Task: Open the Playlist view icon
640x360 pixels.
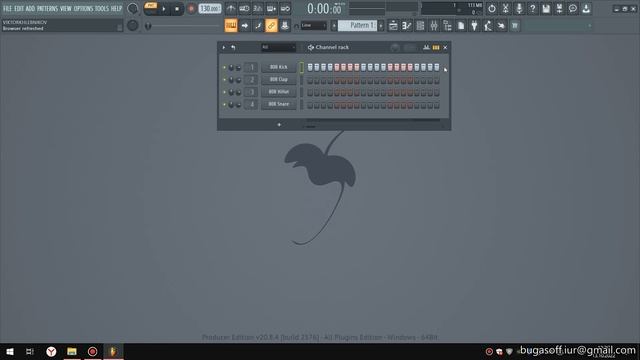Action: coord(393,25)
